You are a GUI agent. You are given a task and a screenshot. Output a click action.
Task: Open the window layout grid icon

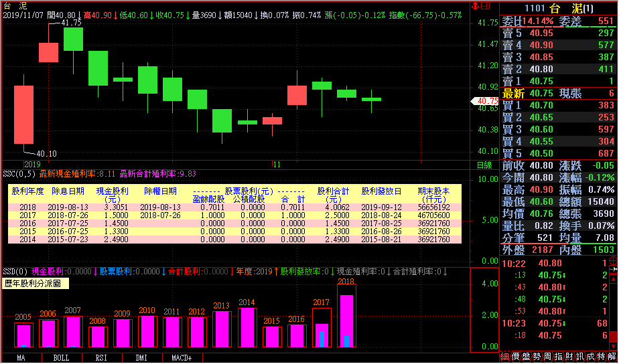(x=486, y=5)
